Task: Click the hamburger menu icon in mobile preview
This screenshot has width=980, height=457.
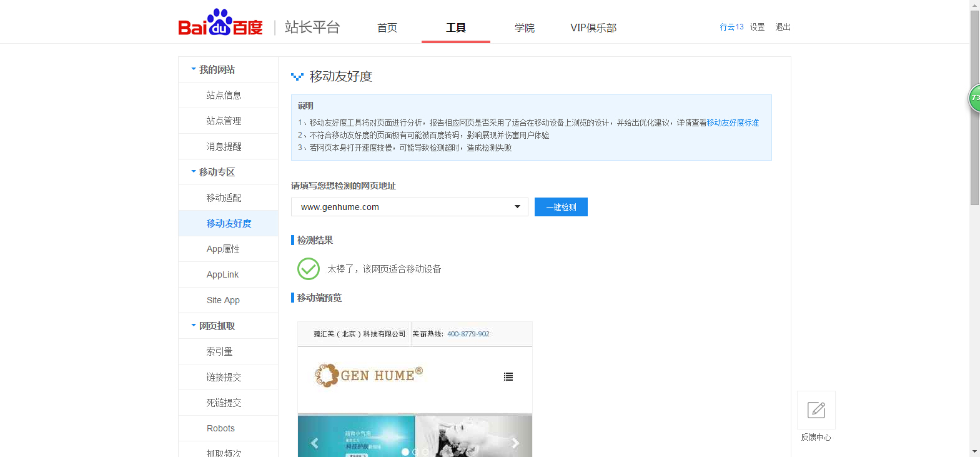Action: click(x=508, y=376)
